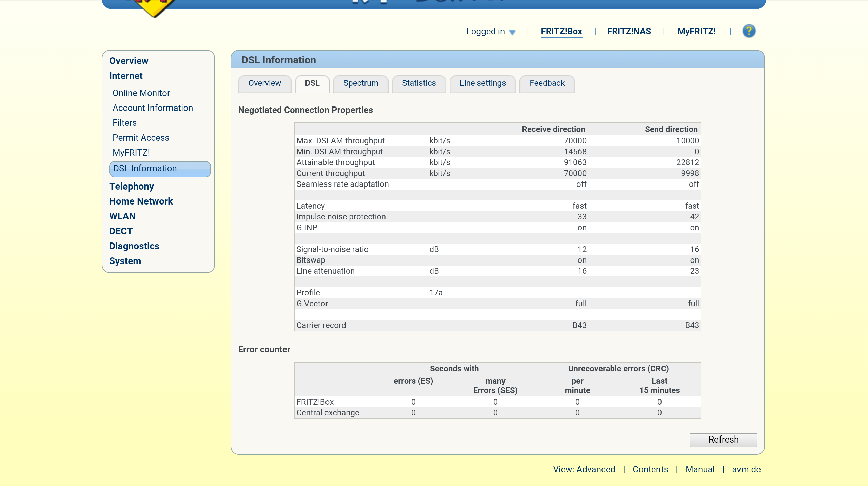Click the blue help question mark icon
The width and height of the screenshot is (868, 486).
click(749, 31)
